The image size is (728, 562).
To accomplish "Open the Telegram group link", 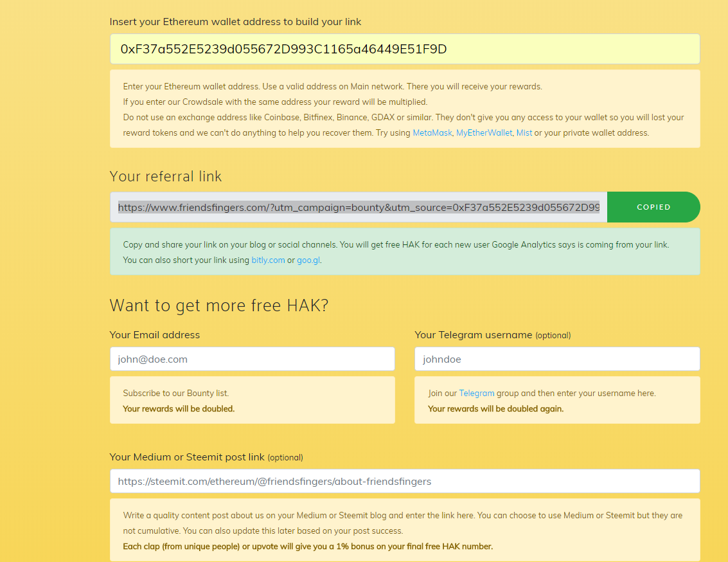I will pos(476,394).
